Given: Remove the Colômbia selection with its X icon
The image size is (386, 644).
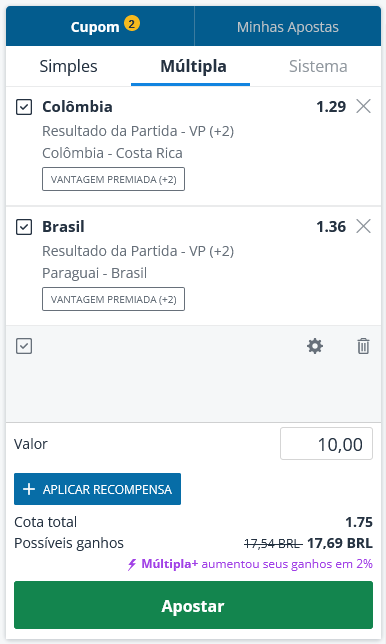Looking at the screenshot, I should (x=363, y=106).
